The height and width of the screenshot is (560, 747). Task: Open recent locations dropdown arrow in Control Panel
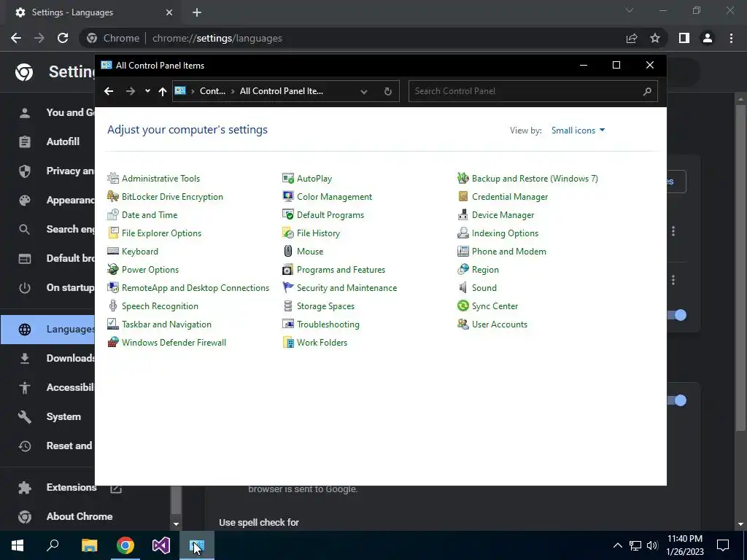[147, 91]
